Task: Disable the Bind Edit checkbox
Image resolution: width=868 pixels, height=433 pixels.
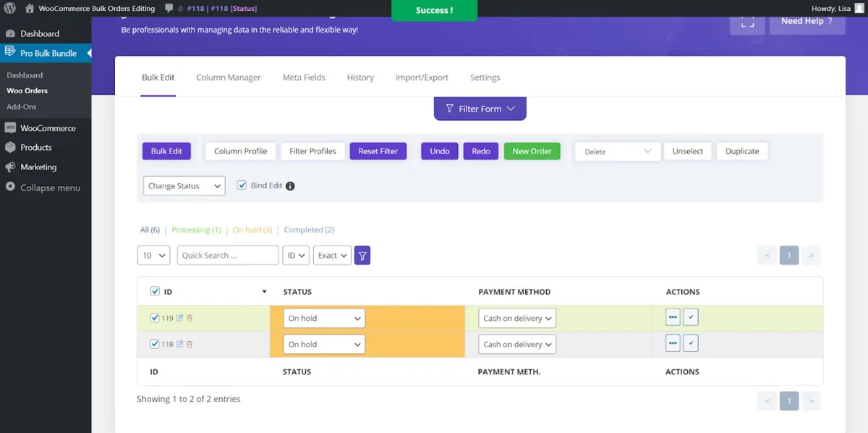Action: click(x=242, y=185)
